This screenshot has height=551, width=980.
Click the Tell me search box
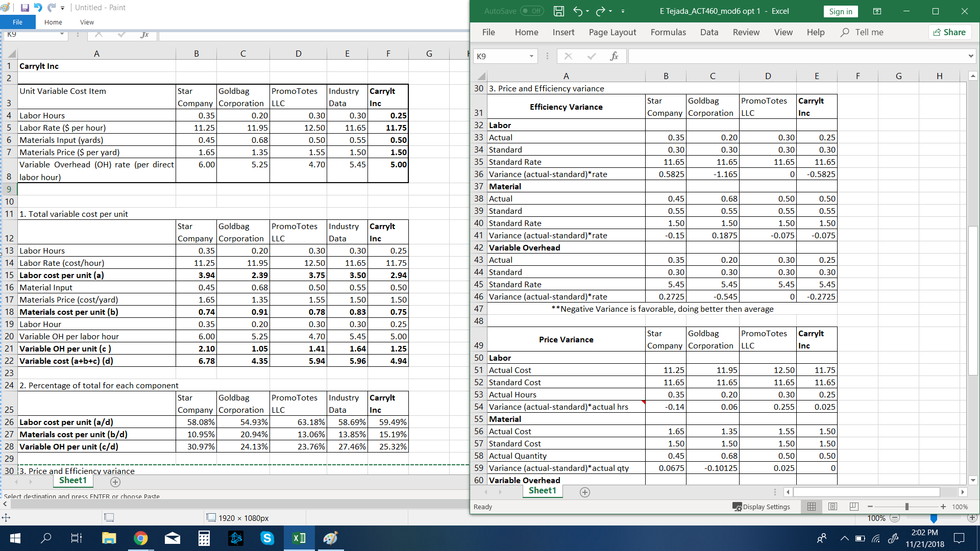pos(863,32)
